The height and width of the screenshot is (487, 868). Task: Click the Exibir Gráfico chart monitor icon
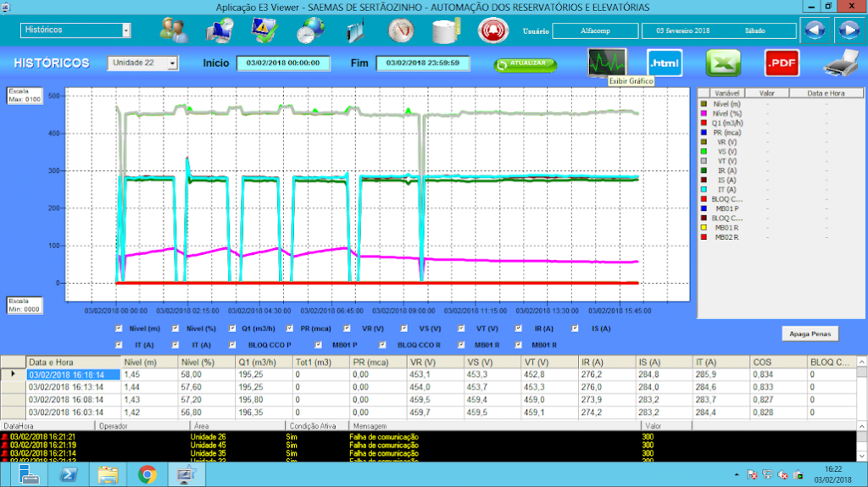(x=607, y=63)
